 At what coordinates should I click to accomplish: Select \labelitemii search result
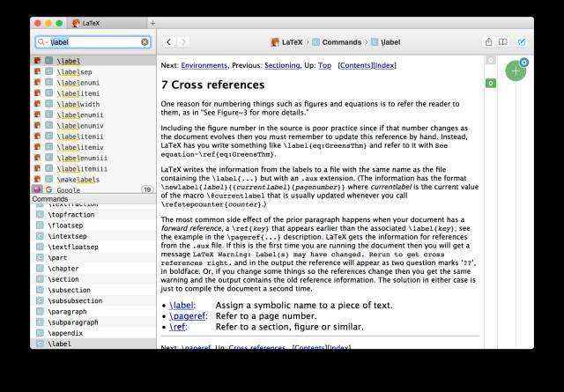93,137
